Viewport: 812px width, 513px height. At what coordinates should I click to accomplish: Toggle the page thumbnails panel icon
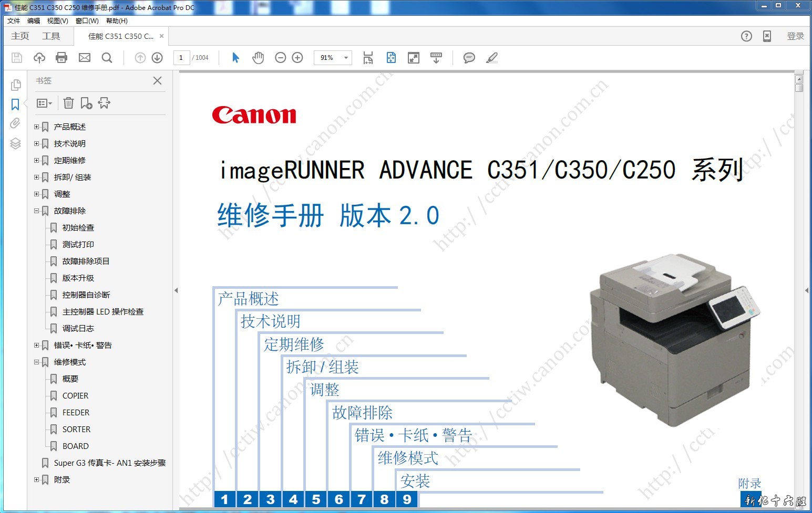coord(15,85)
